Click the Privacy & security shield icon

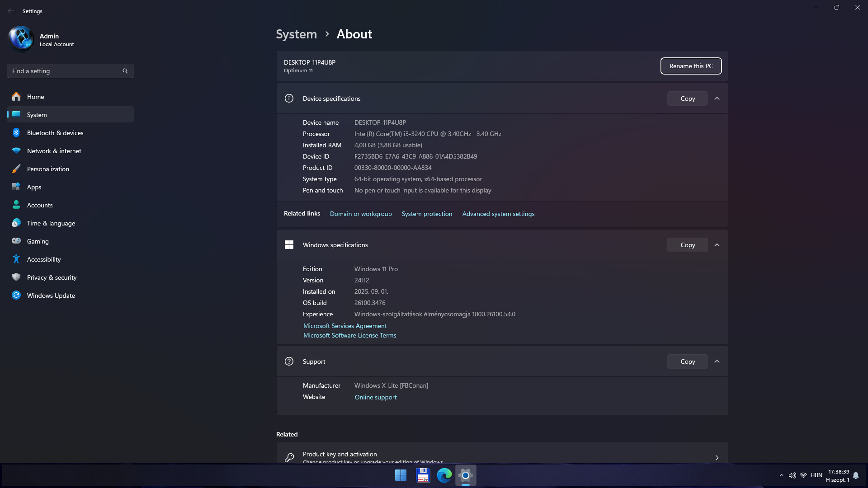coord(16,277)
